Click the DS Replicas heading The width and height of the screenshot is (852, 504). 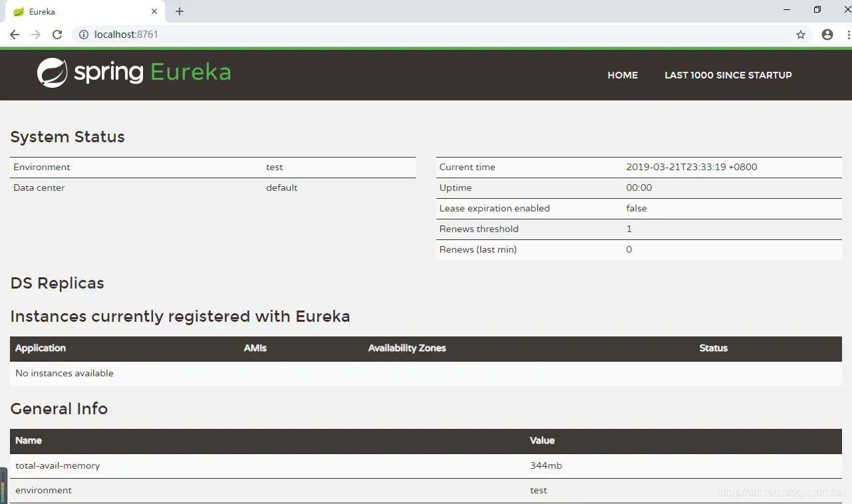[x=57, y=283]
